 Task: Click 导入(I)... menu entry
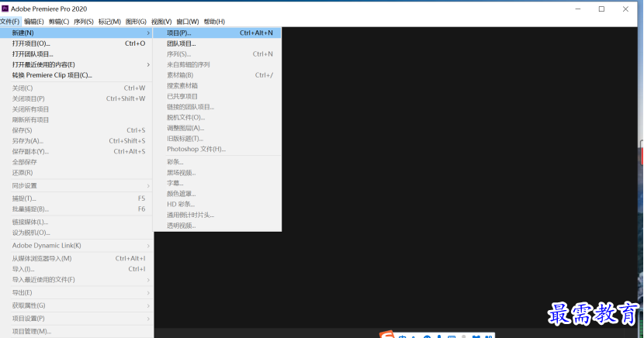coord(77,269)
